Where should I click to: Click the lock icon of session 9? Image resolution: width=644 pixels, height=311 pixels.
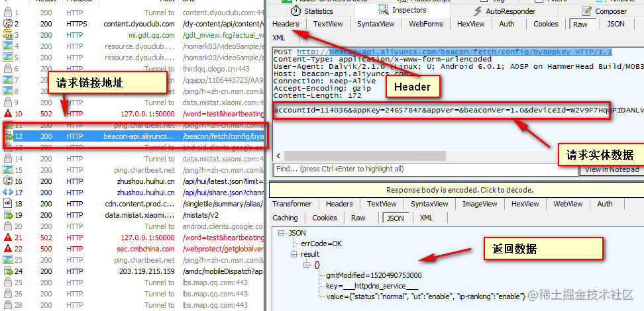click(x=8, y=103)
